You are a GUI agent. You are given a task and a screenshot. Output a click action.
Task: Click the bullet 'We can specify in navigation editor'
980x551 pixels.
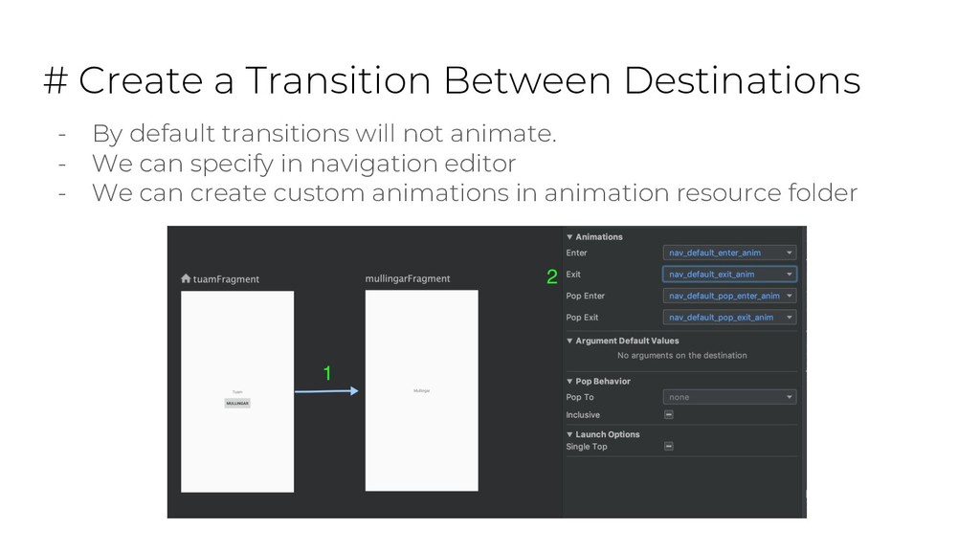pyautogui.click(x=303, y=164)
